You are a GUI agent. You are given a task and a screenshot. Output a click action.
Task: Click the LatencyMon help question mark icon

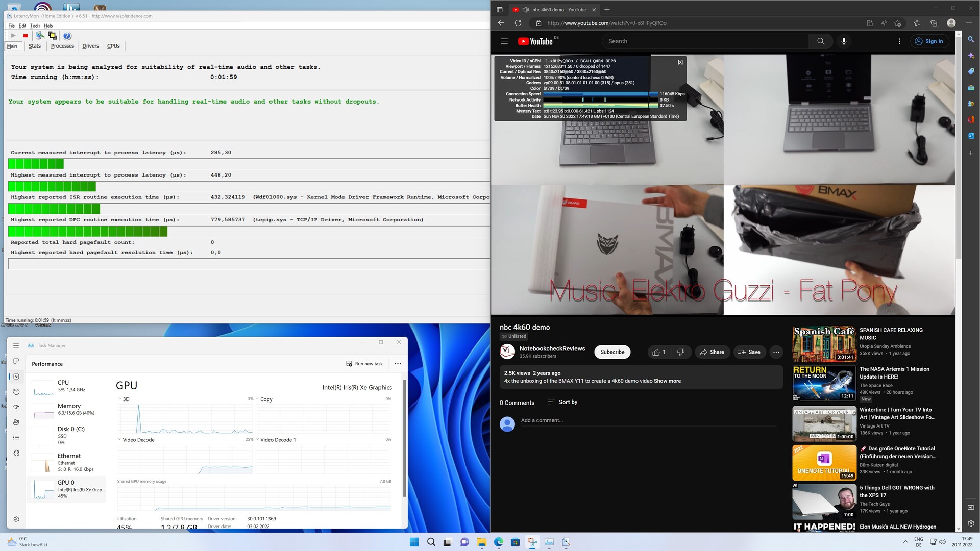[67, 36]
